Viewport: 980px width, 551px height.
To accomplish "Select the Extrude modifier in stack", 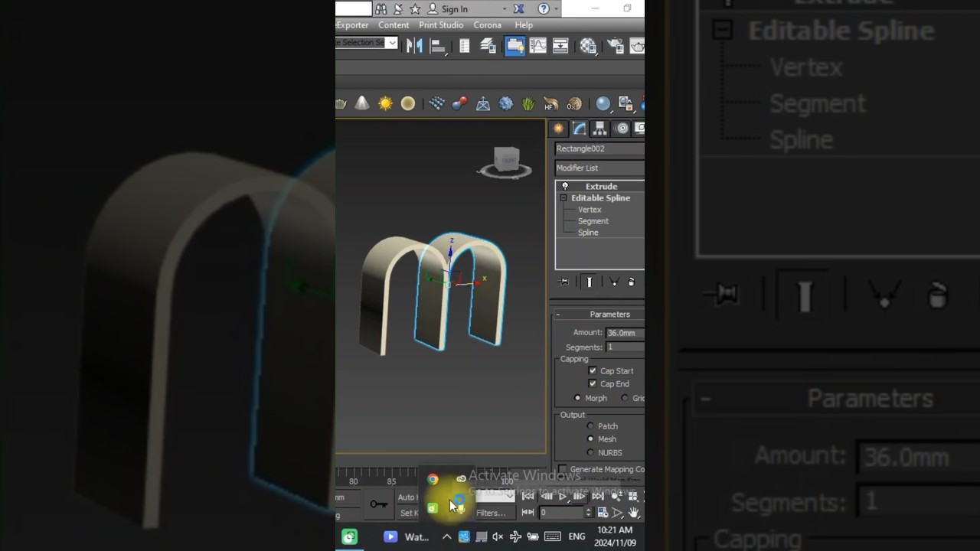I will click(601, 186).
